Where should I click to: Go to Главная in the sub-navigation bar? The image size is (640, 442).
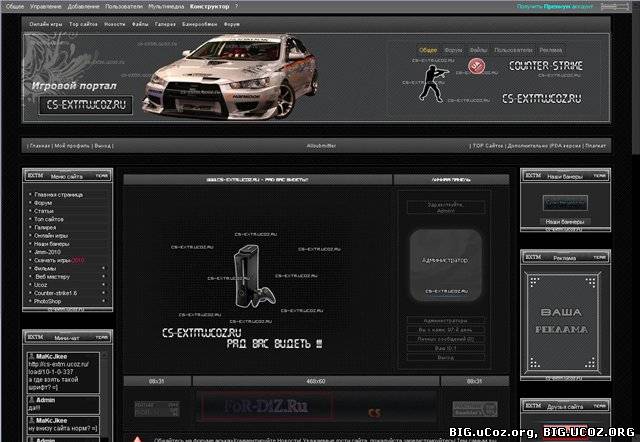(40, 146)
